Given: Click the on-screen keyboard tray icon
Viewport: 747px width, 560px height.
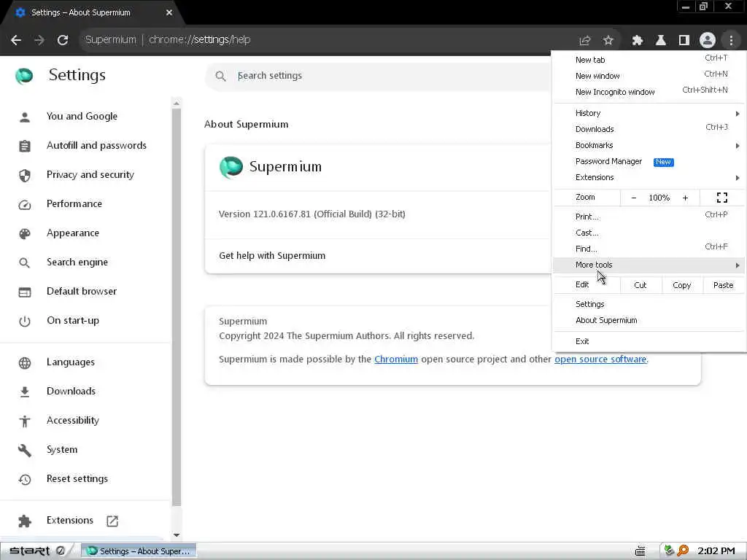Looking at the screenshot, I should click(640, 551).
